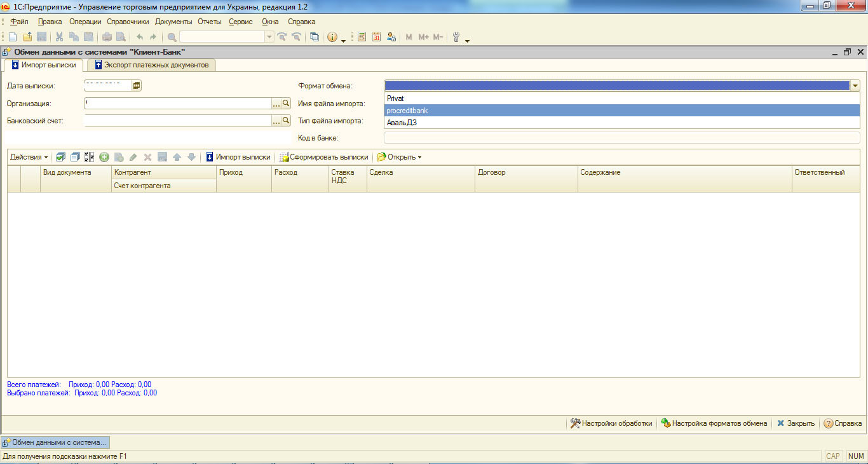Click the Содержание column header

pos(685,179)
